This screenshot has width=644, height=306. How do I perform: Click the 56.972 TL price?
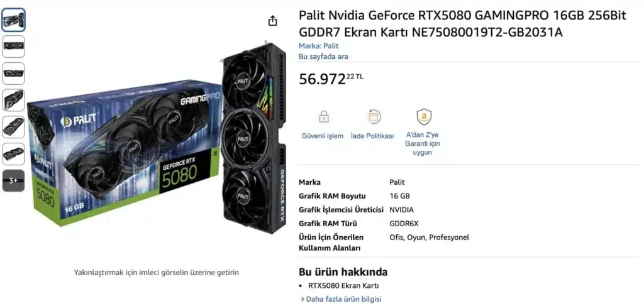pyautogui.click(x=331, y=79)
